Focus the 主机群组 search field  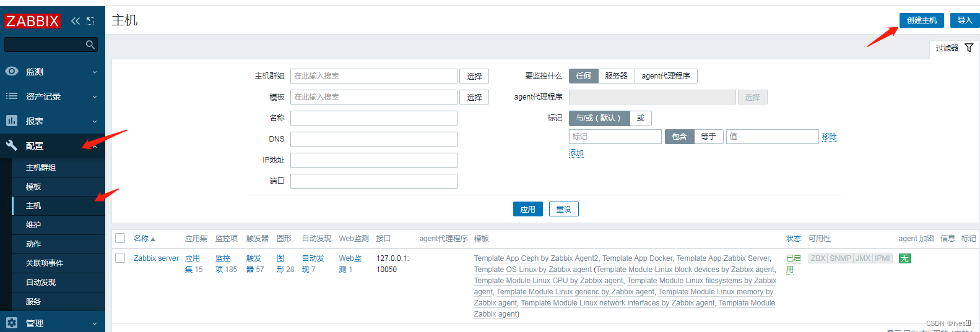(x=374, y=76)
